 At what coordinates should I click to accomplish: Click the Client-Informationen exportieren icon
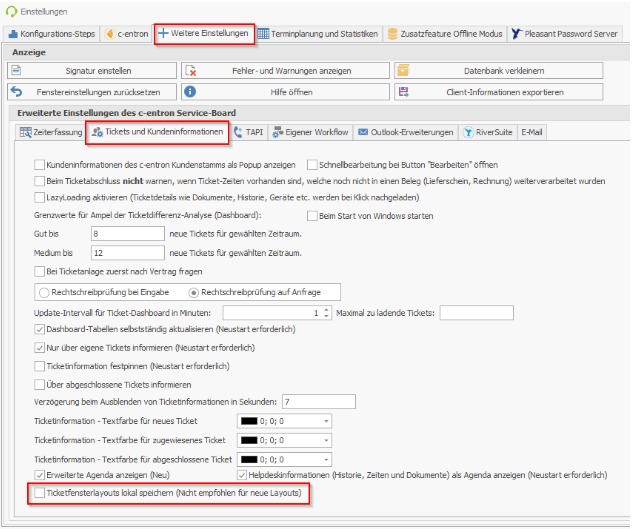[401, 91]
